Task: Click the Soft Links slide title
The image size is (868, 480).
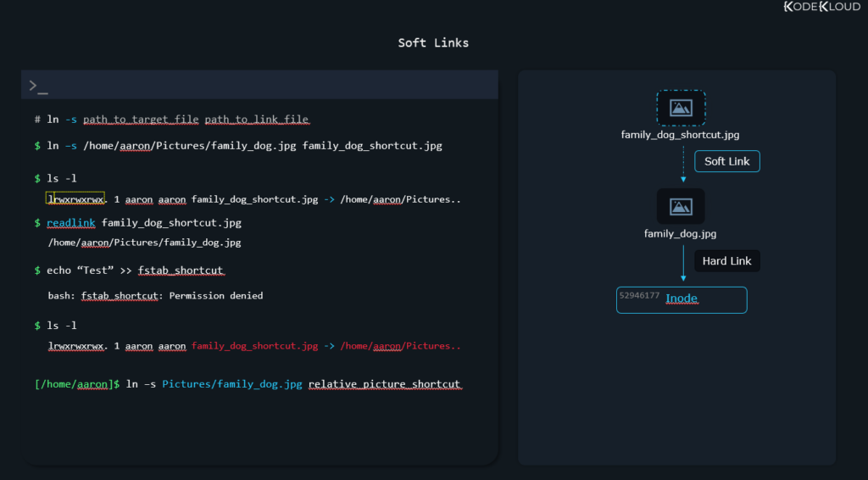Action: 433,42
